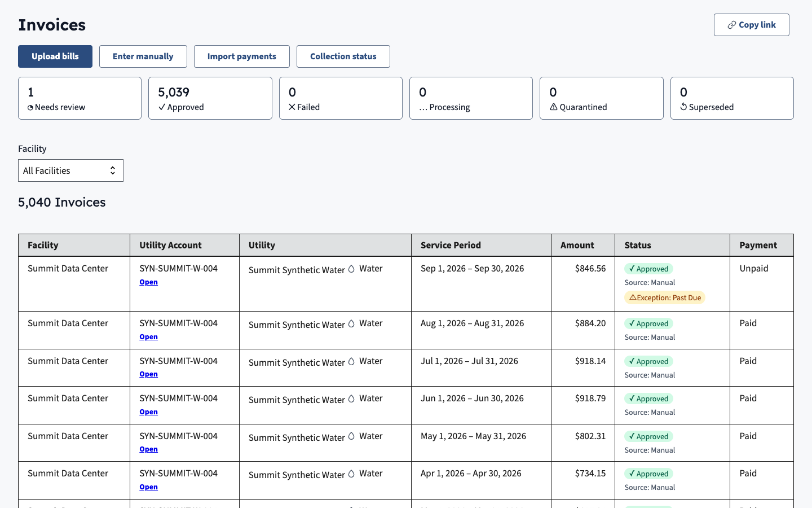Click Approved badge in the $734.15 row
812x508 pixels.
pyautogui.click(x=648, y=474)
